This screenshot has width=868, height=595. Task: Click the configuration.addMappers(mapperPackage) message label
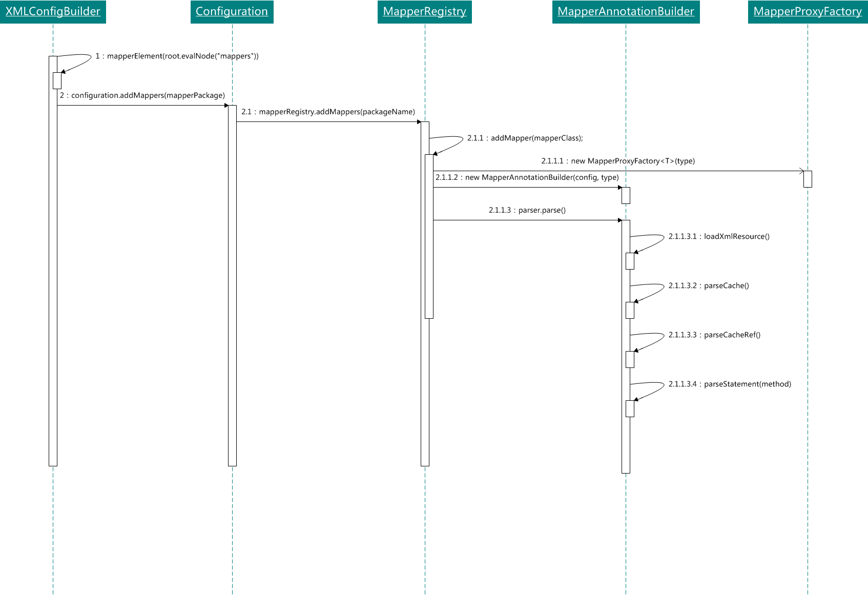pyautogui.click(x=142, y=95)
